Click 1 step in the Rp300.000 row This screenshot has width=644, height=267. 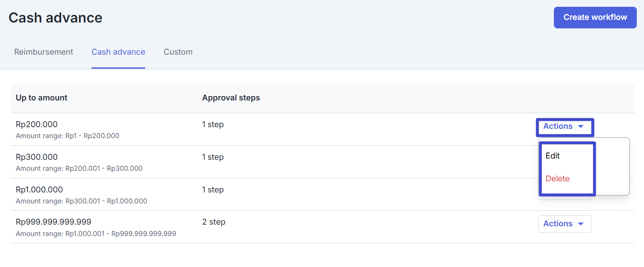pos(213,157)
